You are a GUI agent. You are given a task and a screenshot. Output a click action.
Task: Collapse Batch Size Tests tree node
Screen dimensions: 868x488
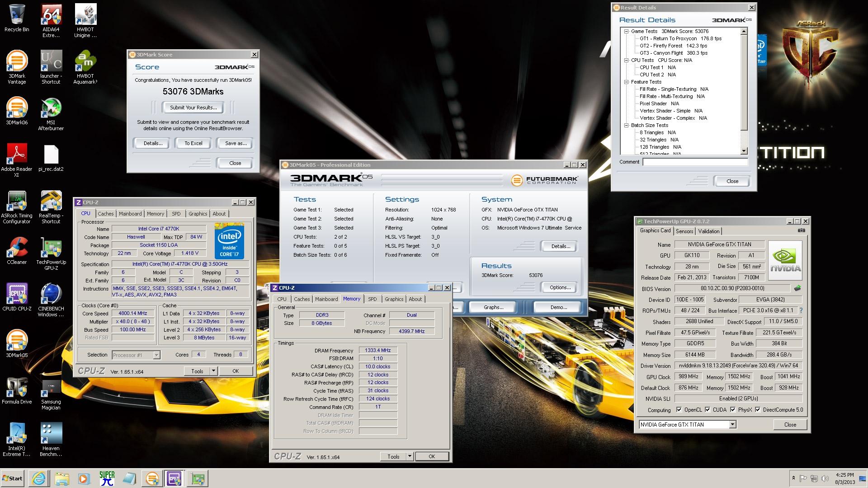pyautogui.click(x=627, y=125)
